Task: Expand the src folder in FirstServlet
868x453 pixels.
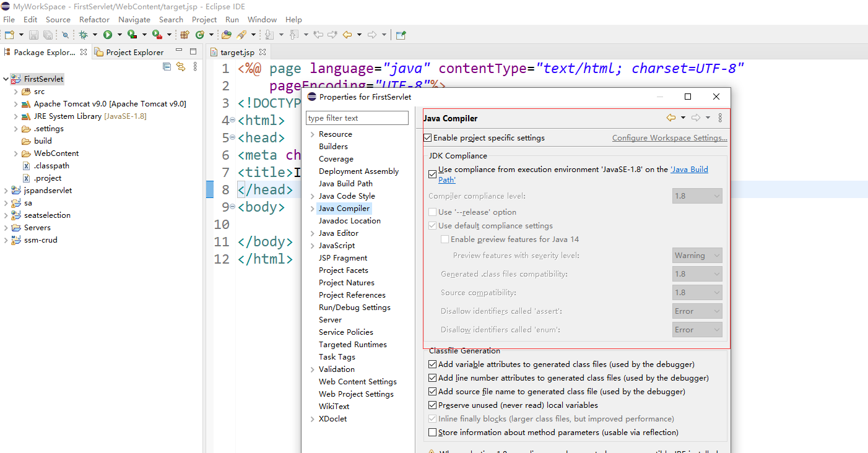Action: pyautogui.click(x=15, y=92)
